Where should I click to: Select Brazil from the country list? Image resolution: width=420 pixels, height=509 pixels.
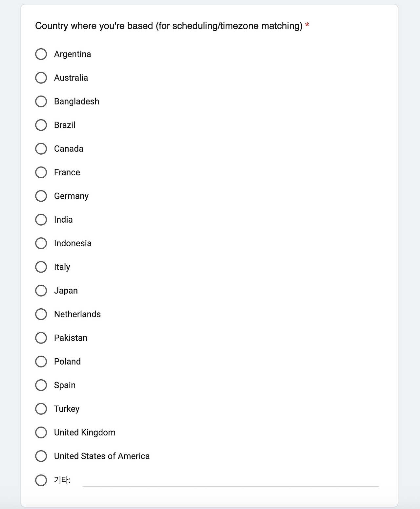pos(41,125)
